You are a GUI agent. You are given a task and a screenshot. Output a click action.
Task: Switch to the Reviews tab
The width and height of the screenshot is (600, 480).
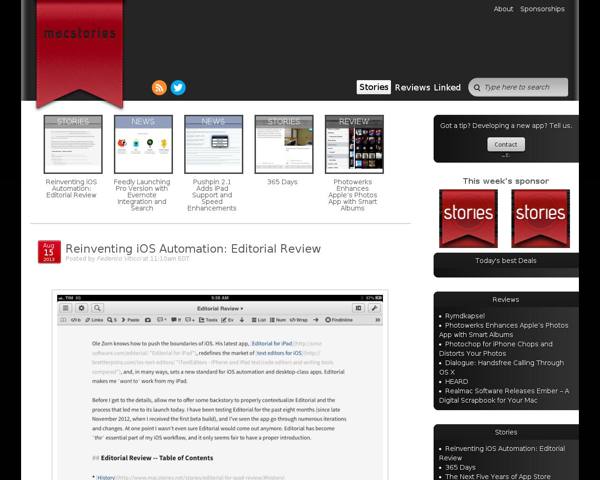pyautogui.click(x=412, y=87)
